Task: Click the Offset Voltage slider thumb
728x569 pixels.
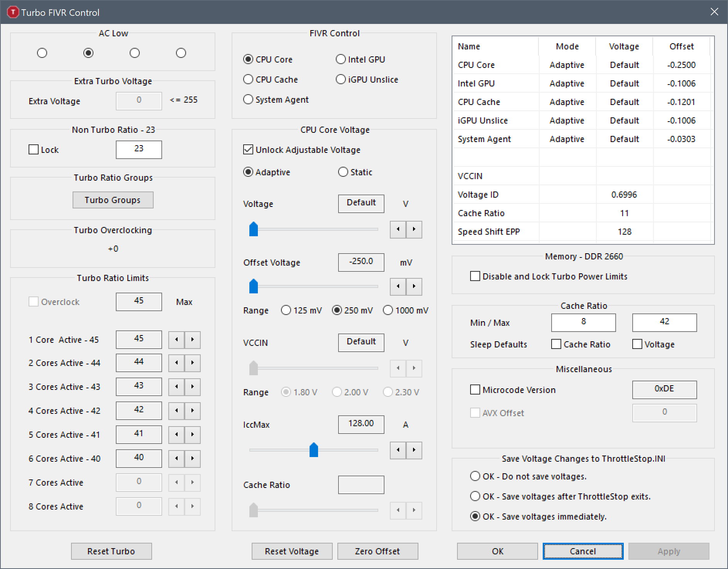Action: 254,286
